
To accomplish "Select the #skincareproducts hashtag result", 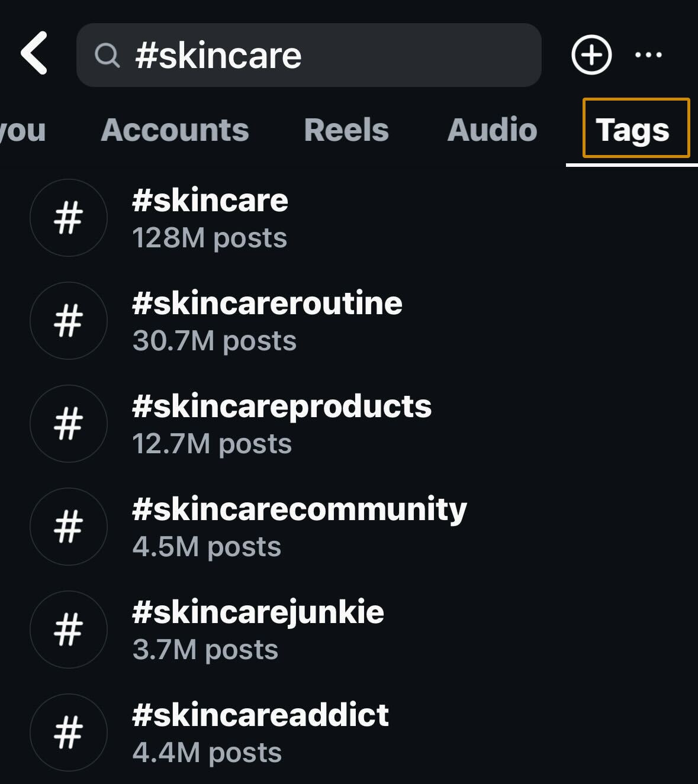I will pyautogui.click(x=282, y=424).
